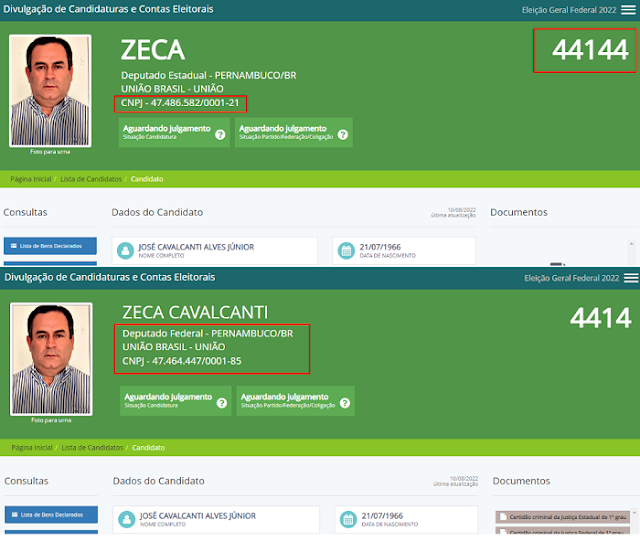This screenshot has height=541, width=640.
Task: Click Consultas heading on ZECA 44144 page
Action: pos(25,212)
